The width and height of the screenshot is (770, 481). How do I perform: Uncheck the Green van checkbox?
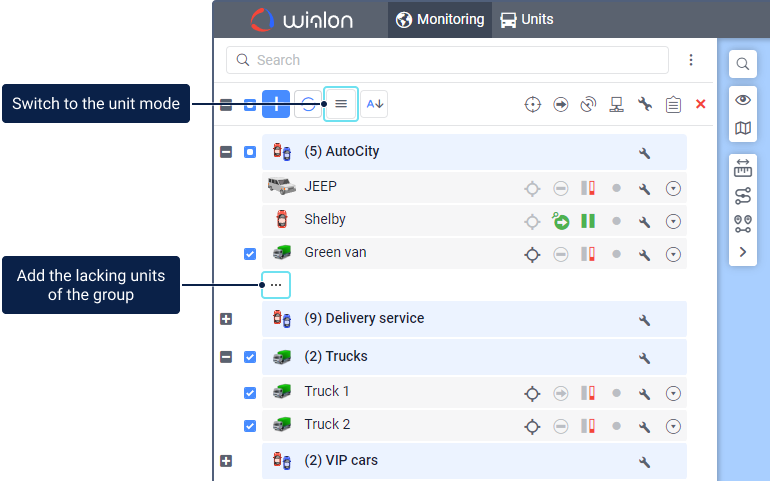250,254
